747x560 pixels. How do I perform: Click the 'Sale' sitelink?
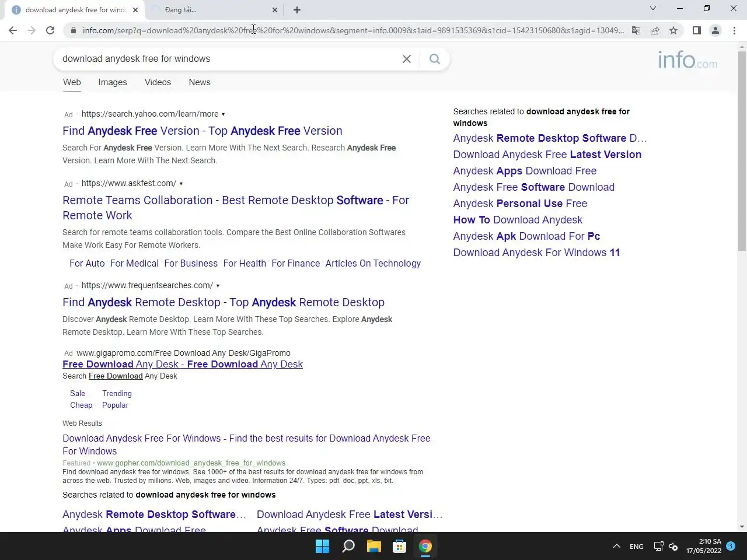[x=78, y=394]
